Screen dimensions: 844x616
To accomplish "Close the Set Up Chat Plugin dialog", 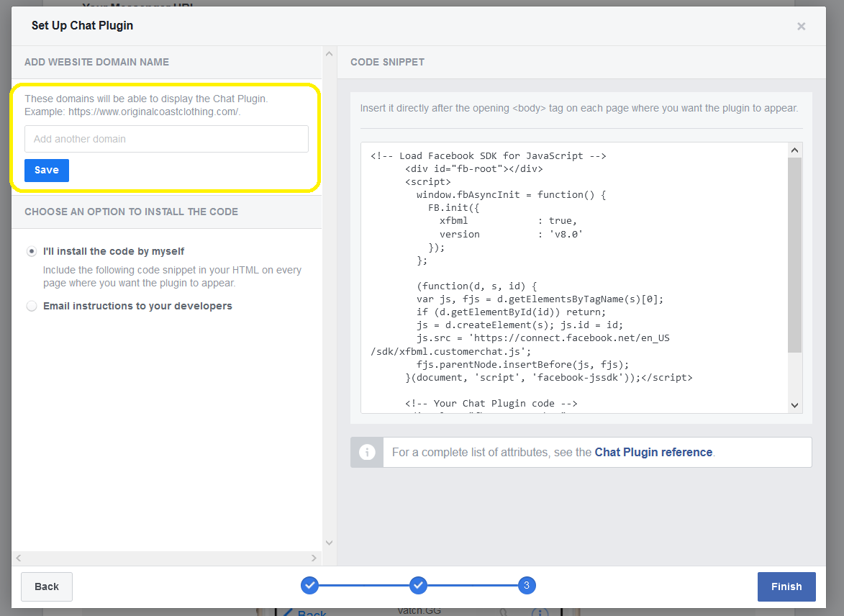I will point(801,27).
